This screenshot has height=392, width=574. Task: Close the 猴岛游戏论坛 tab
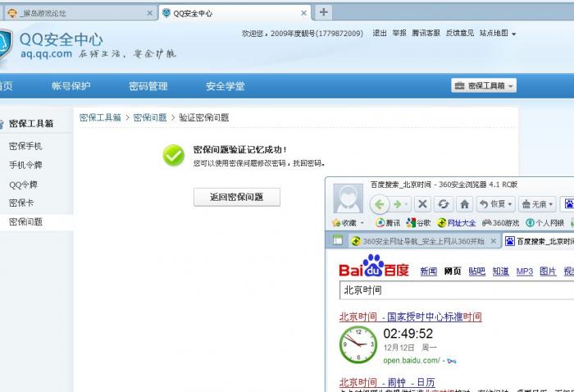click(149, 13)
